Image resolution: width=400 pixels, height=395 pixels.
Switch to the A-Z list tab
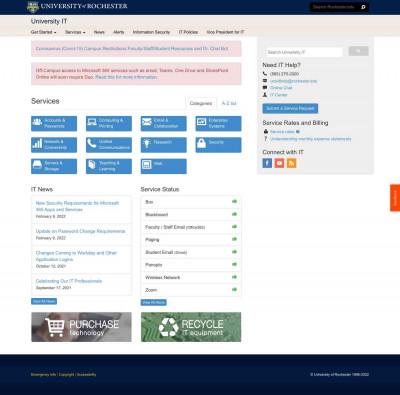pos(229,103)
